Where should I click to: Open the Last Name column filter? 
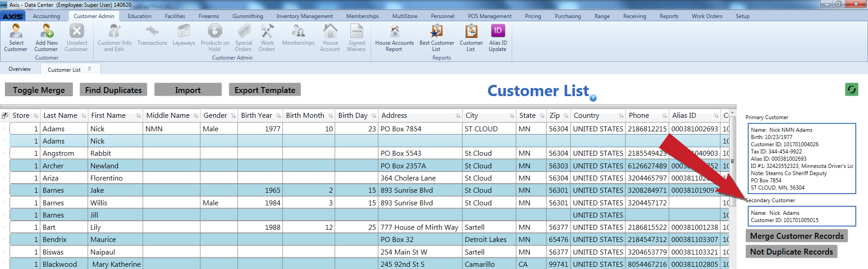(84, 116)
